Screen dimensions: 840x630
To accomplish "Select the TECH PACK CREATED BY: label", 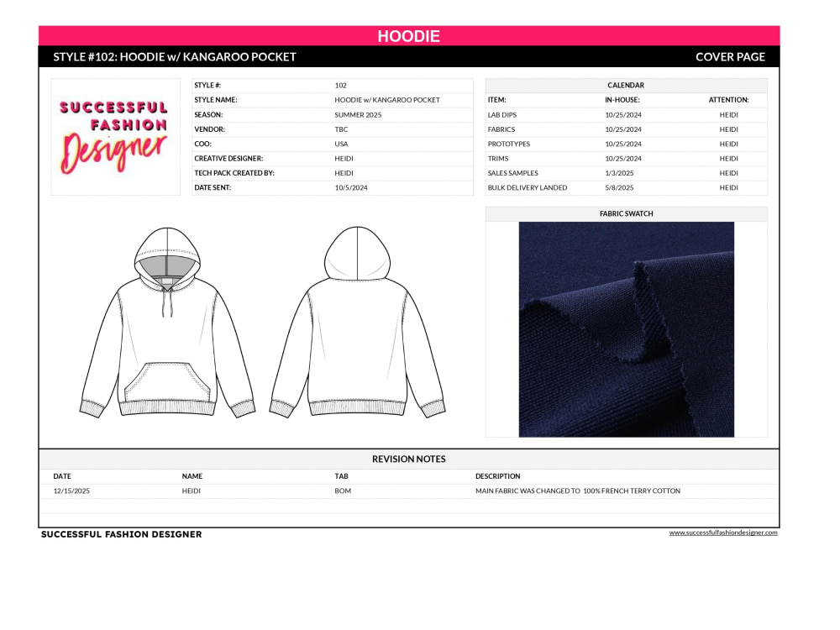I will (234, 173).
